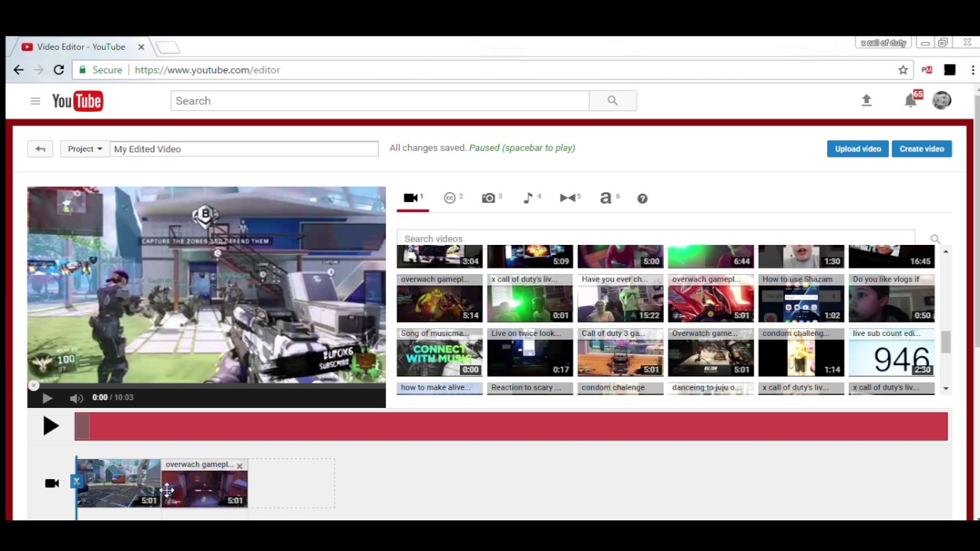Click the search magnifier in the video library
980x551 pixels.
click(x=935, y=239)
